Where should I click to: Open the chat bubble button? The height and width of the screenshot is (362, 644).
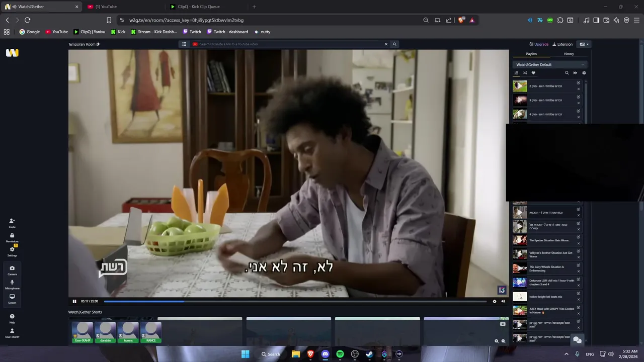(x=578, y=340)
